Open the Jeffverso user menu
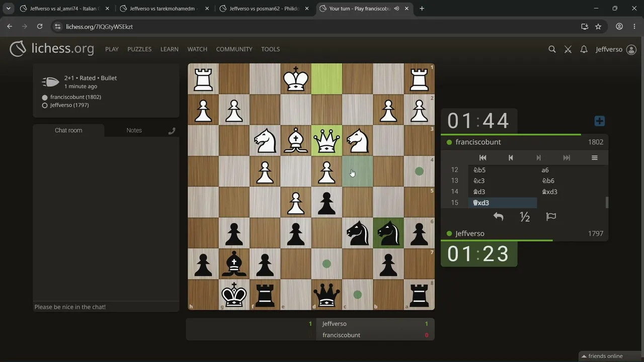This screenshot has width=644, height=362. (x=616, y=49)
